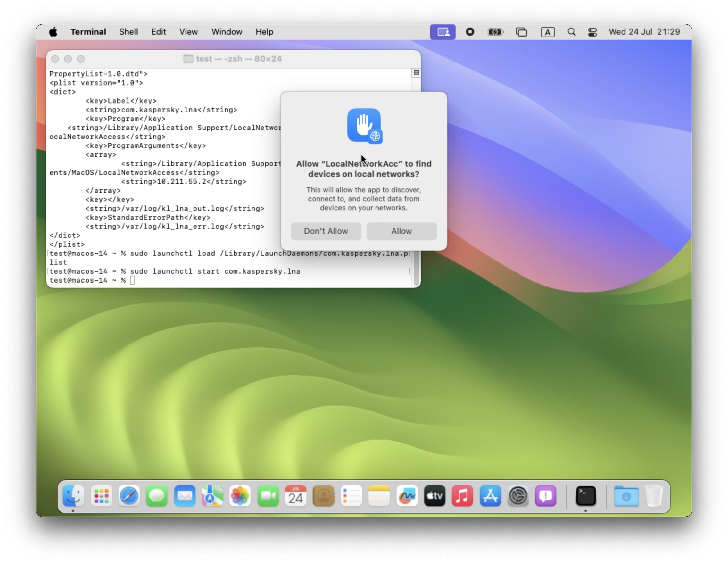Open Music from the Dock
This screenshot has height=564, width=728.
[462, 496]
